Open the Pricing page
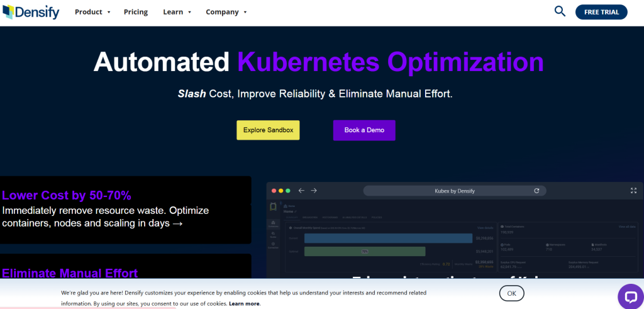Image resolution: width=644 pixels, height=309 pixels. 136,12
